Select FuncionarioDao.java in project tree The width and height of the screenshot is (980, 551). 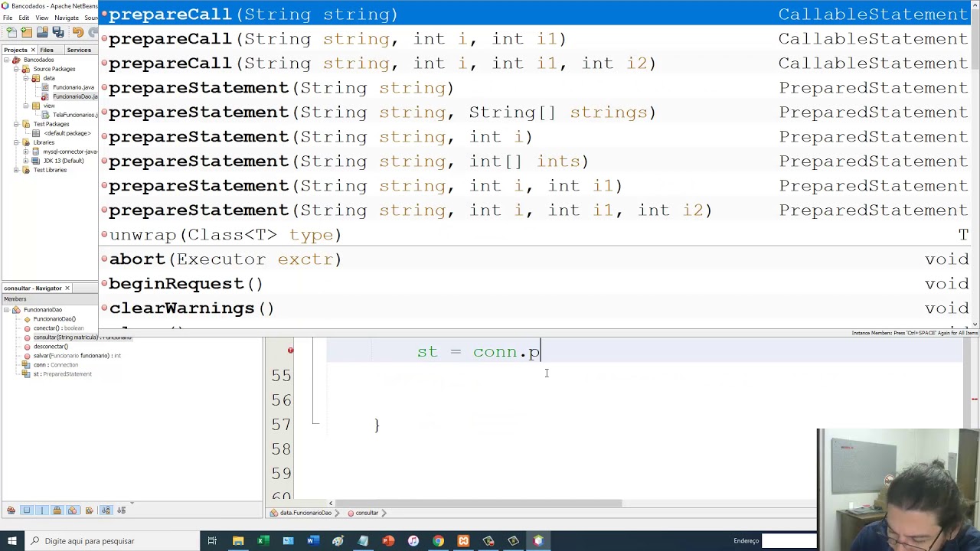point(75,96)
